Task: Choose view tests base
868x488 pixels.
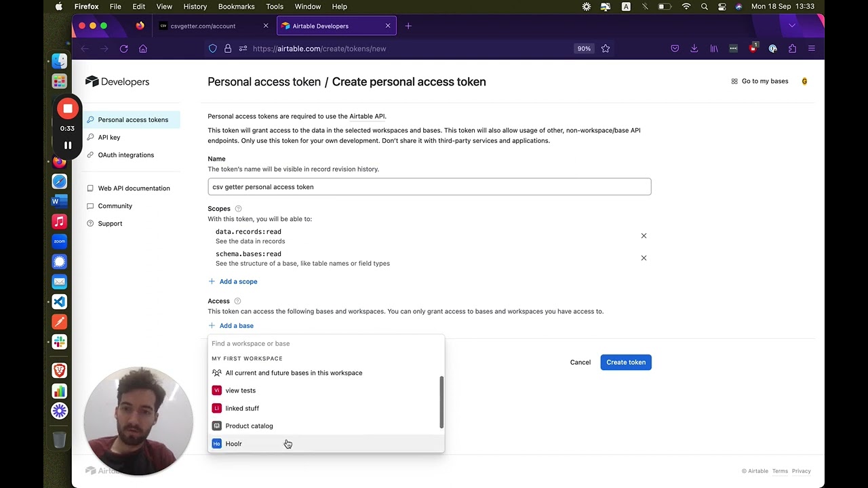Action: pyautogui.click(x=325, y=390)
